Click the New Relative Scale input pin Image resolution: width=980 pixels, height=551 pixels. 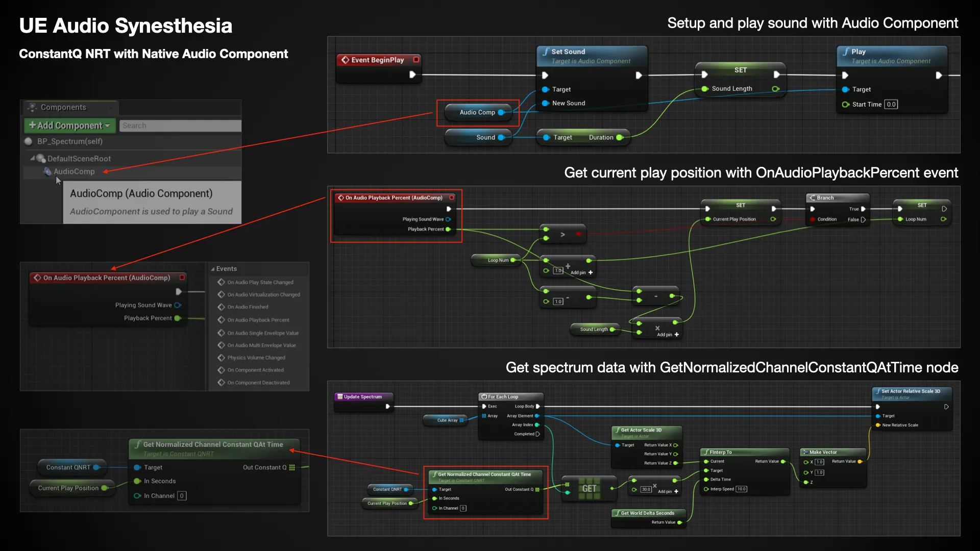(x=878, y=425)
